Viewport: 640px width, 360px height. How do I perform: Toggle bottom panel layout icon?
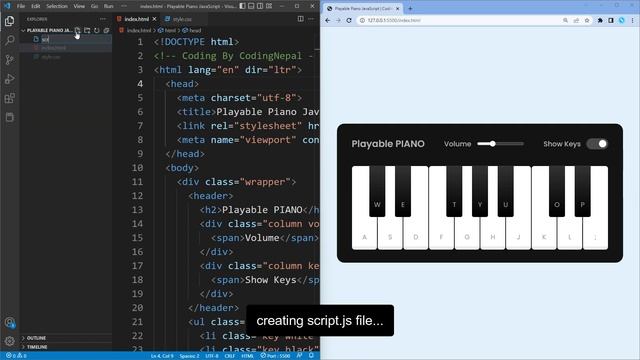(x=251, y=6)
